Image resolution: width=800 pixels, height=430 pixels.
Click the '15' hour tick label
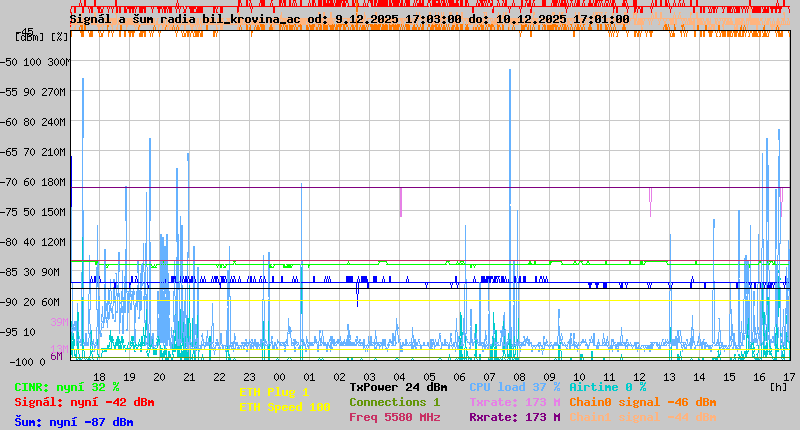pos(730,377)
